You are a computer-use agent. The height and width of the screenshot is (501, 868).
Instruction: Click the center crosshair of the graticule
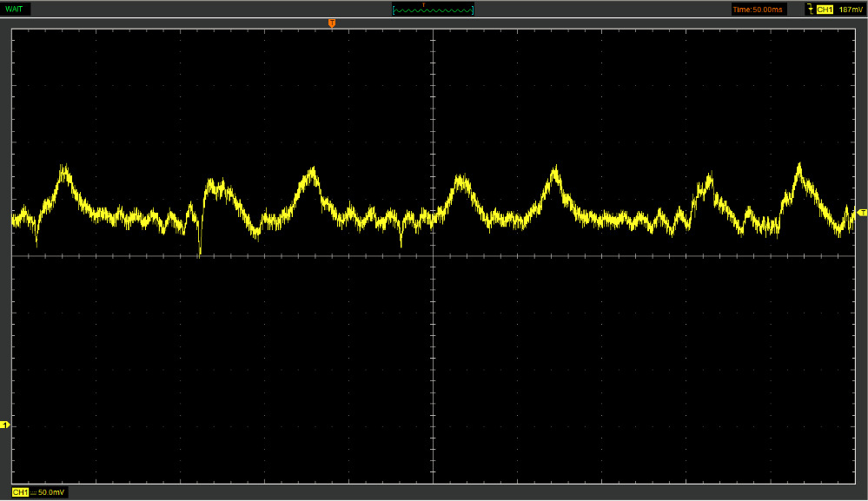433,256
